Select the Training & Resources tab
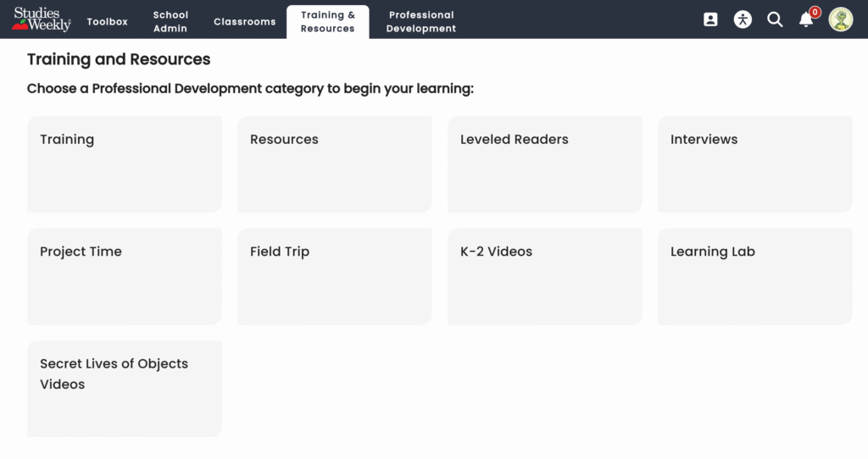The image size is (868, 459). click(x=328, y=21)
